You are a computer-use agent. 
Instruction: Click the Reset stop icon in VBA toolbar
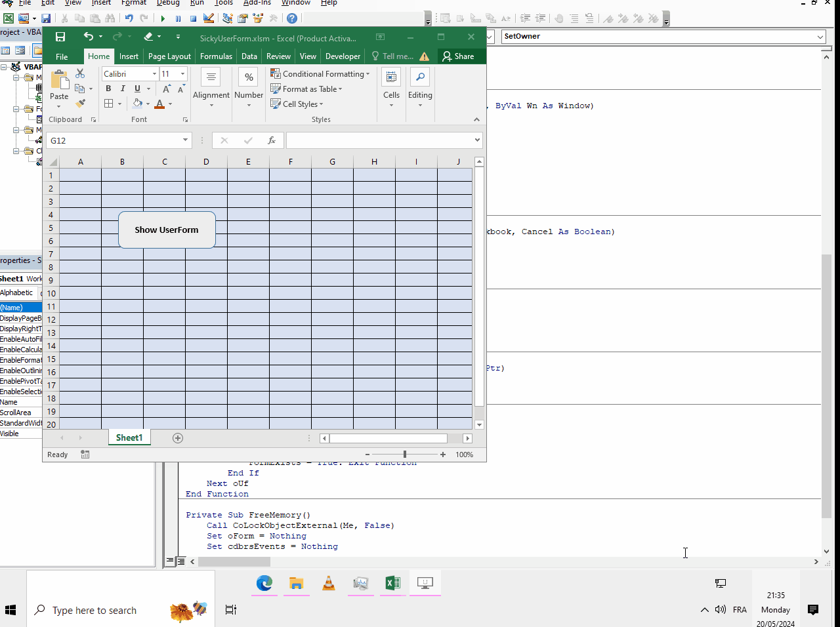(194, 18)
